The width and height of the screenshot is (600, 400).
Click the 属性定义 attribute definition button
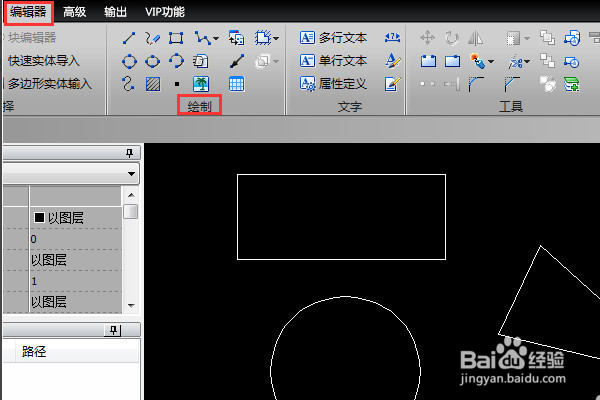coord(333,83)
